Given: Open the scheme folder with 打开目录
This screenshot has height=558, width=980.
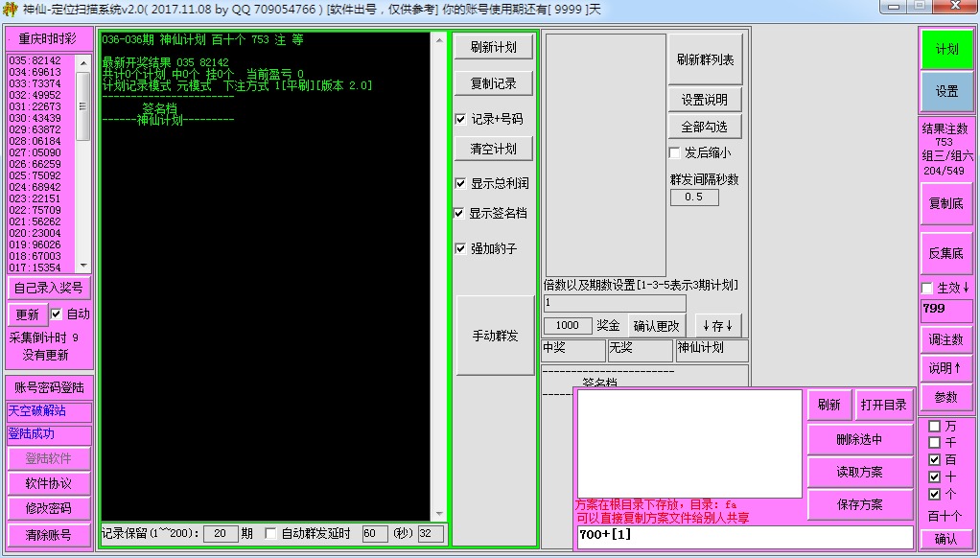Looking at the screenshot, I should pyautogui.click(x=882, y=405).
